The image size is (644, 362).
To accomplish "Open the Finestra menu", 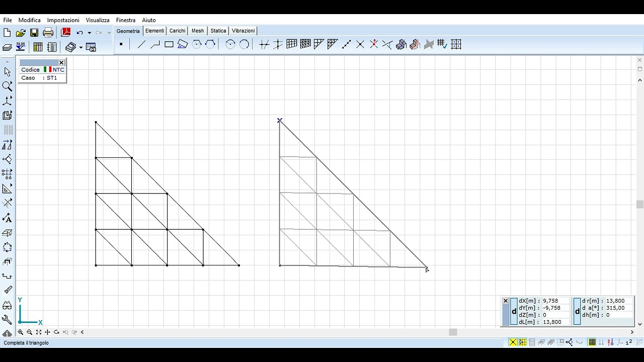I will [x=126, y=20].
